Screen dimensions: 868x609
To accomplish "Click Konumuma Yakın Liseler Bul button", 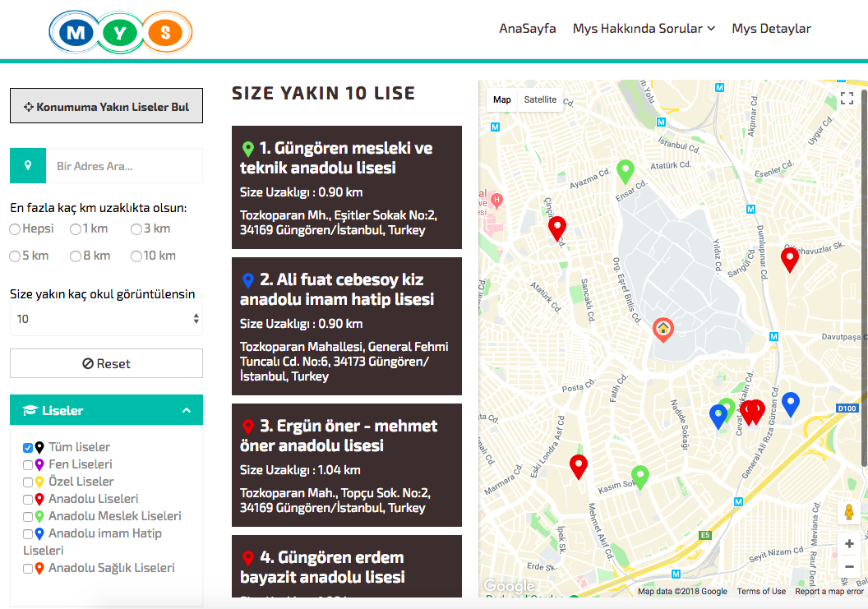I will pyautogui.click(x=106, y=107).
